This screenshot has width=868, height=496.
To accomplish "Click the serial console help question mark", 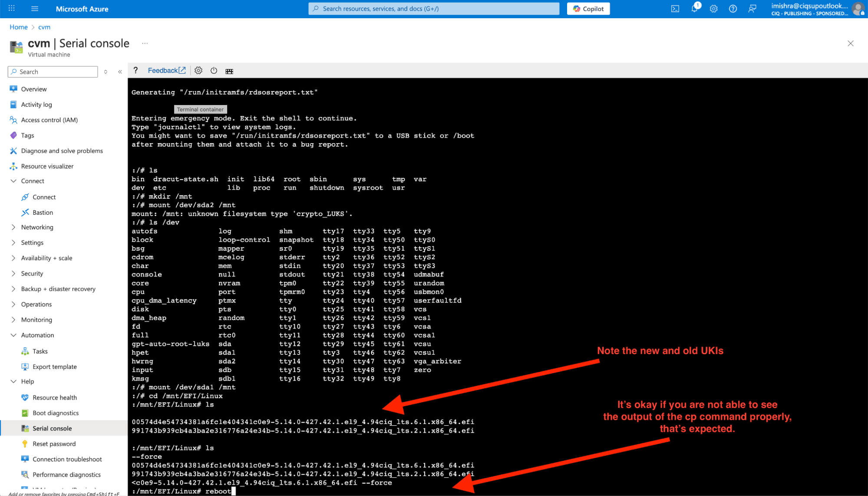I will (x=135, y=70).
